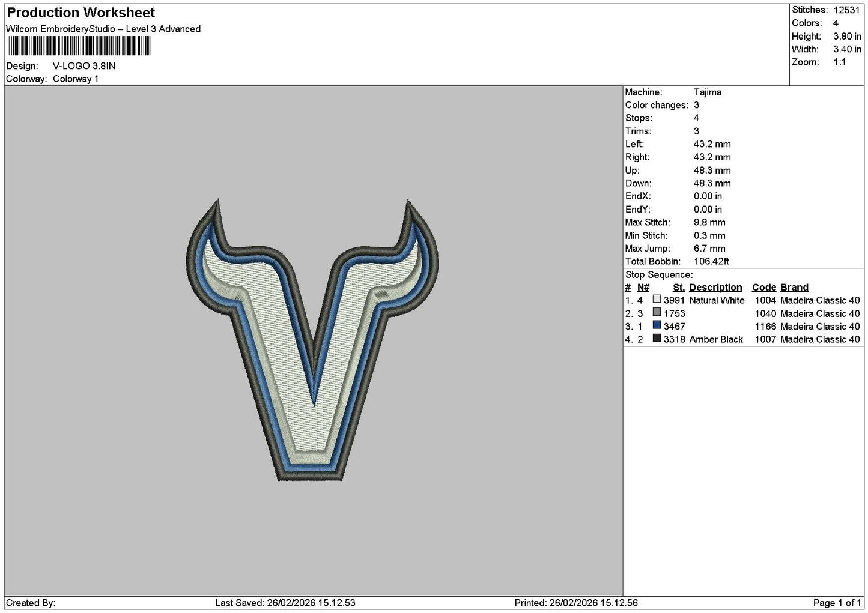Click the Max Stitch value '9.8 mm'
This screenshot has height=613, width=868.
coord(709,223)
